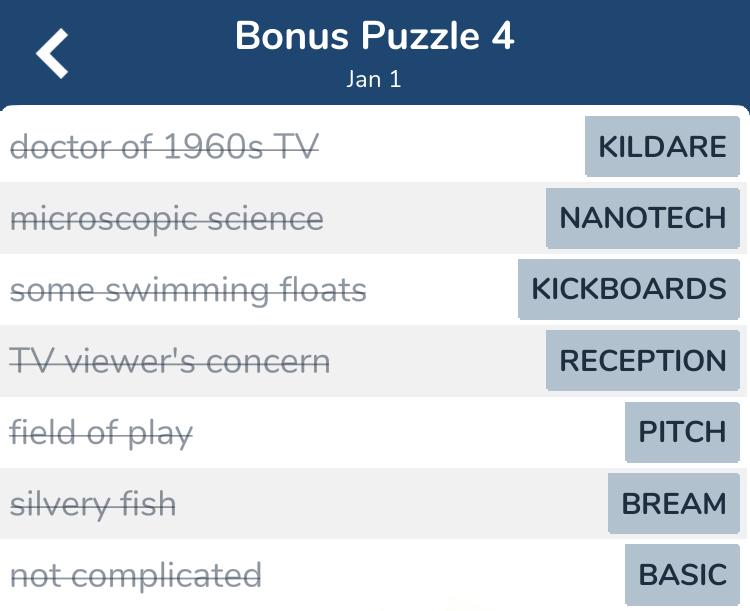This screenshot has height=611, width=750.
Task: Click the 'microscopic science' clue
Action: click(167, 219)
